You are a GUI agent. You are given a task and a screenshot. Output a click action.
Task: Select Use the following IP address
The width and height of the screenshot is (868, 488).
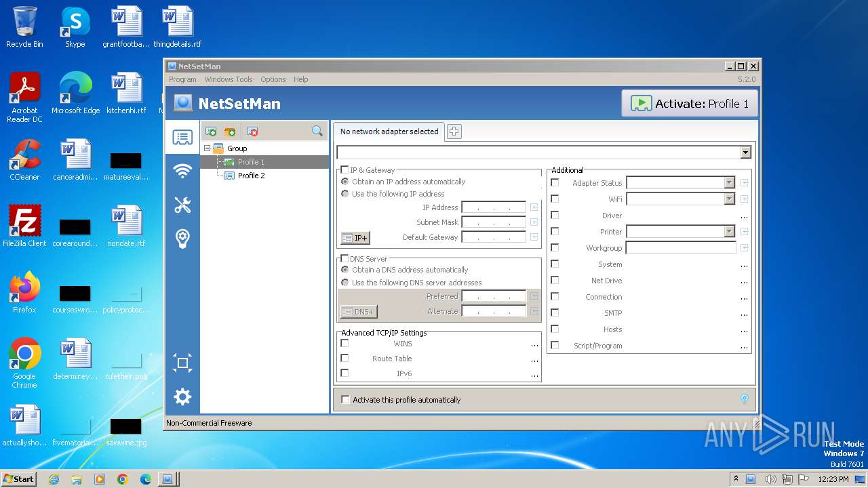tap(344, 194)
